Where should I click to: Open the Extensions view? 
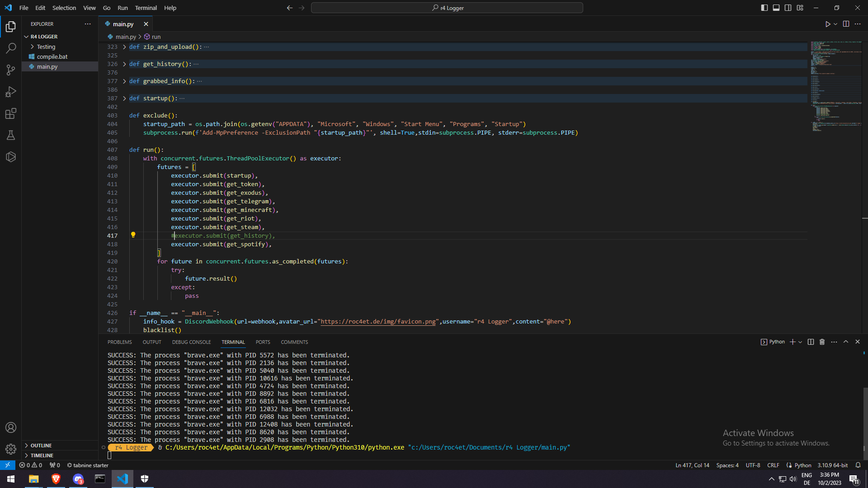pos(11,113)
